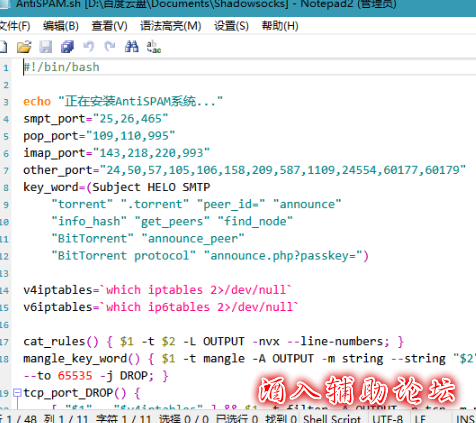Click the Save floppy disk icon
The image size is (476, 423).
point(46,47)
